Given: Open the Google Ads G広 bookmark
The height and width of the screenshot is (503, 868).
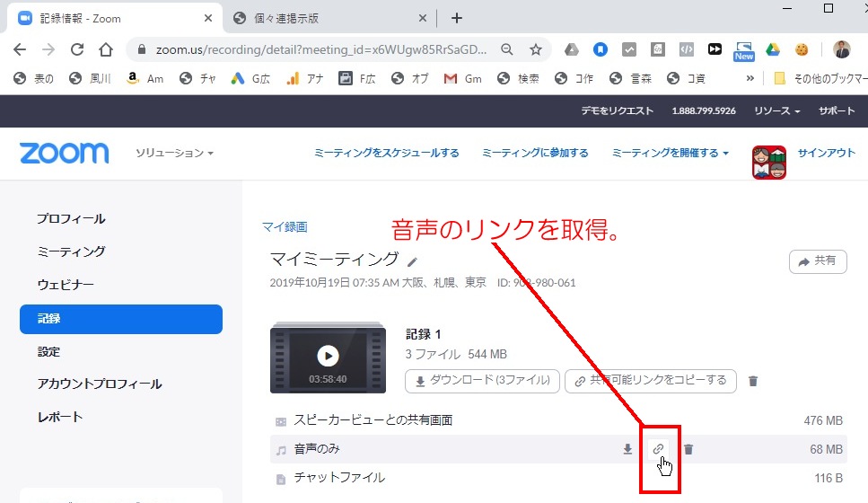Looking at the screenshot, I should [250, 79].
